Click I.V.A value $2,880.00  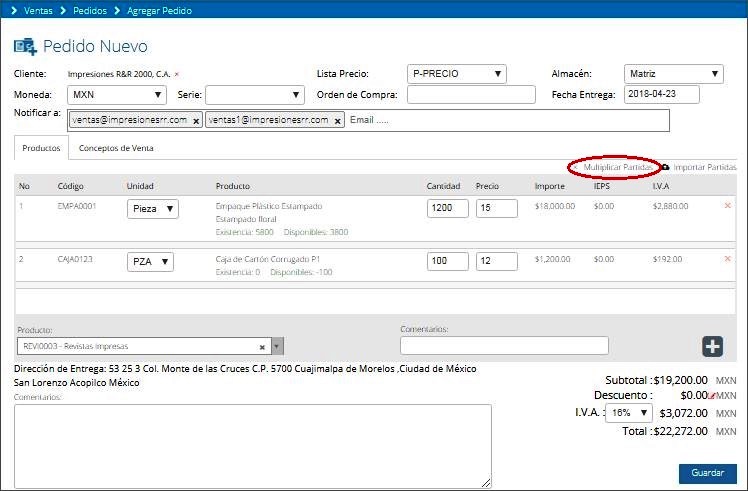point(670,206)
